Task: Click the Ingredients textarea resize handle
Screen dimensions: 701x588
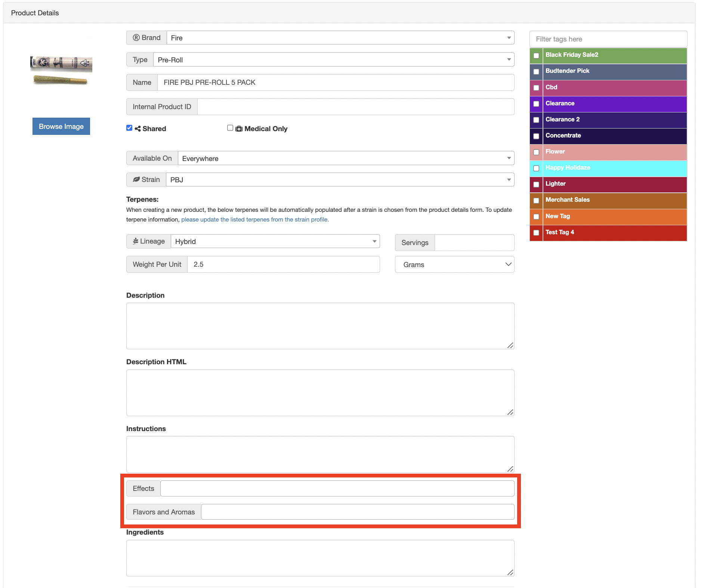Action: click(x=510, y=573)
